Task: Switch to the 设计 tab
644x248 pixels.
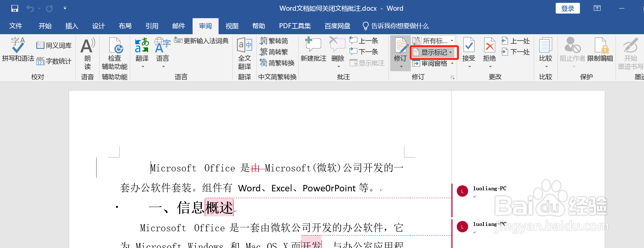Action: [x=99, y=26]
